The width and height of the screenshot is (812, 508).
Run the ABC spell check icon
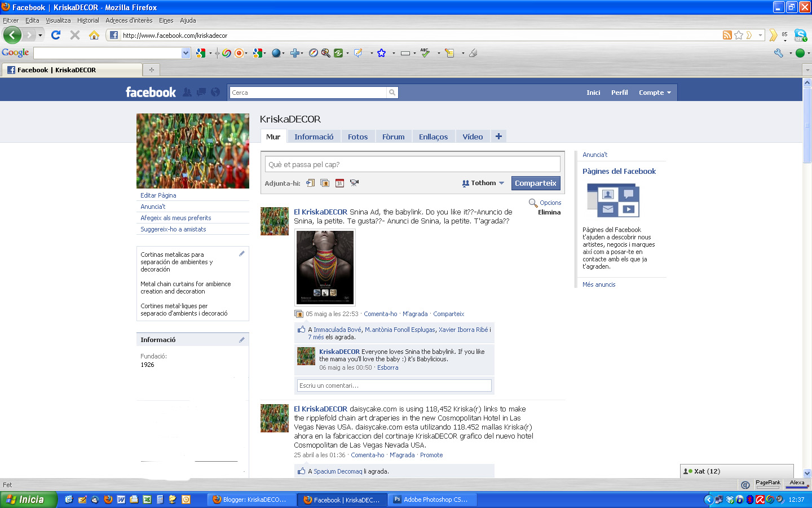tap(425, 53)
